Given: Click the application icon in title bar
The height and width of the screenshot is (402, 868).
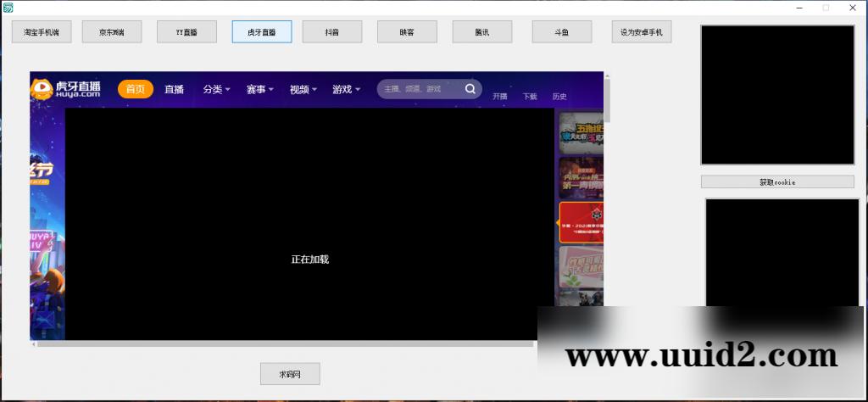Looking at the screenshot, I should (x=8, y=8).
